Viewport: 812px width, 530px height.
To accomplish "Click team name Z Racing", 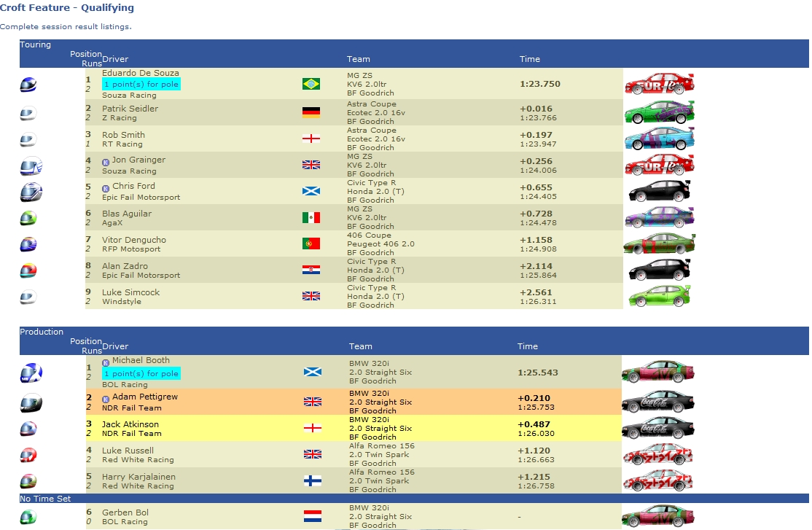I will click(x=119, y=118).
